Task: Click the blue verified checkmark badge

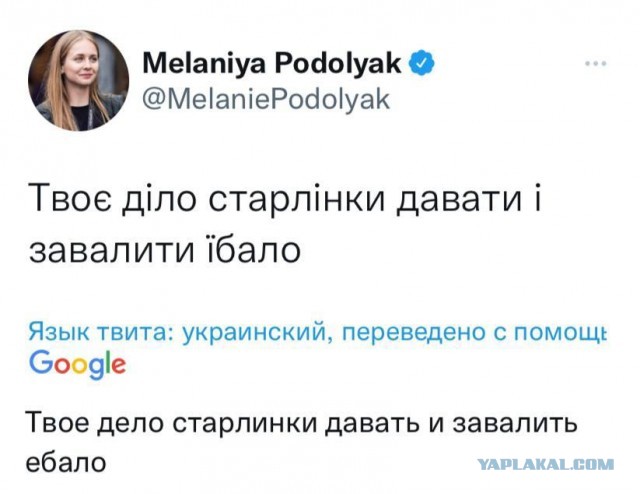Action: point(423,63)
